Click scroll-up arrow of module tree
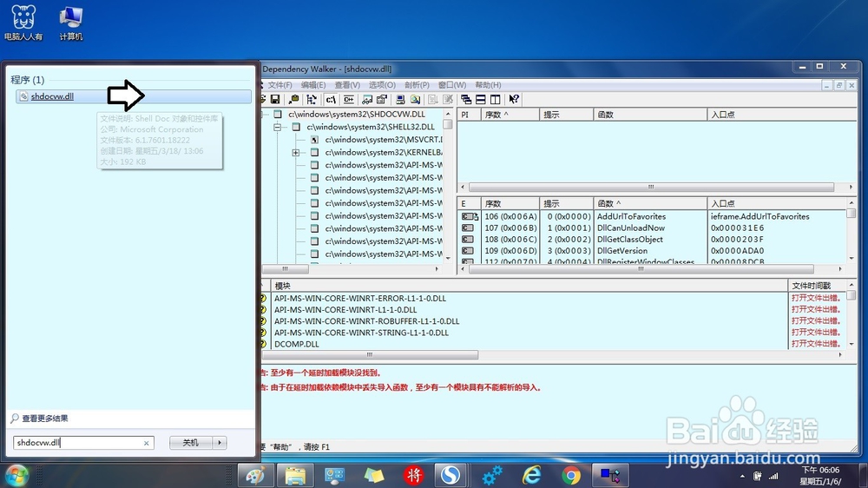868x488 pixels. 448,114
